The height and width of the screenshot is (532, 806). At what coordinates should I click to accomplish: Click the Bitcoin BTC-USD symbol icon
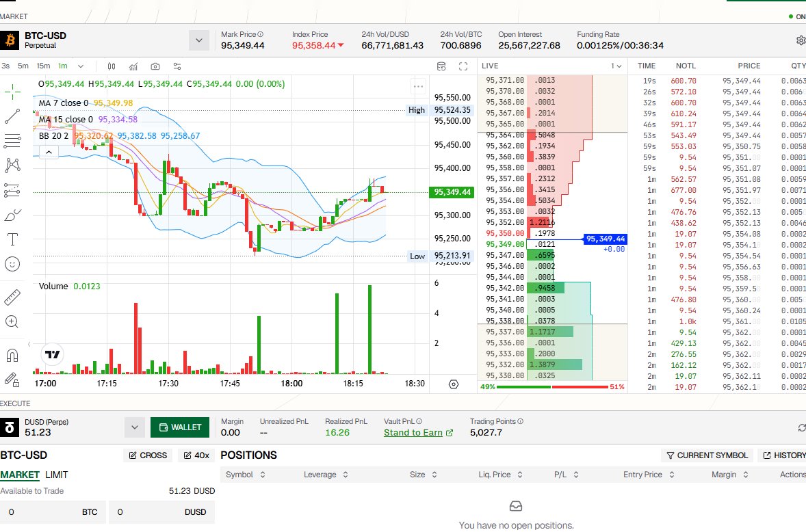click(10, 40)
